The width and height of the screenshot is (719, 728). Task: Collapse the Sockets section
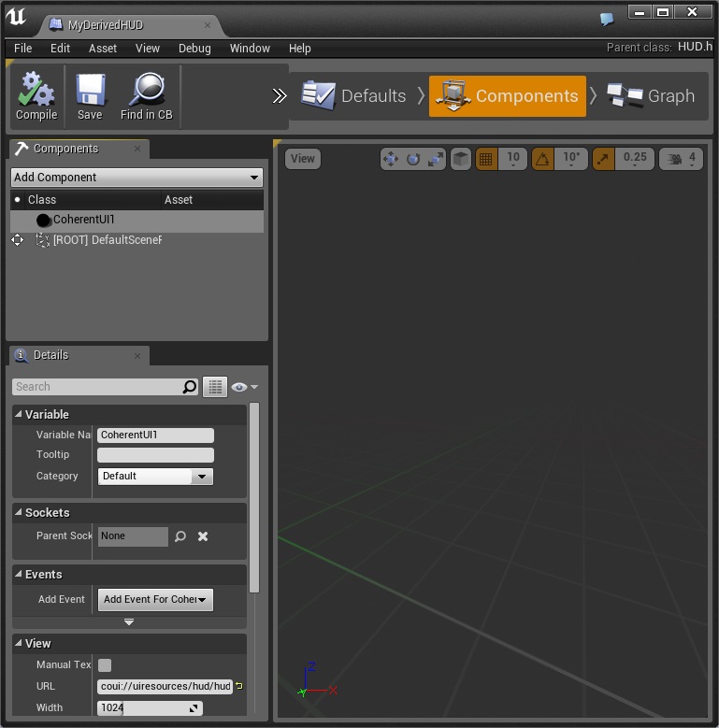[18, 512]
